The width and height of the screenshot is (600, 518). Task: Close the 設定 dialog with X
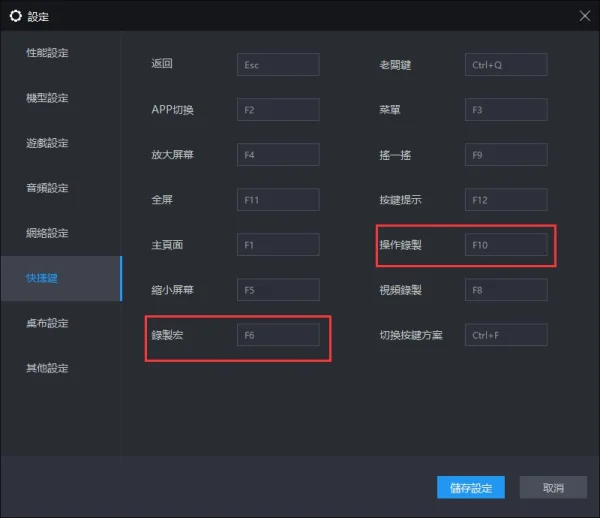coord(584,16)
